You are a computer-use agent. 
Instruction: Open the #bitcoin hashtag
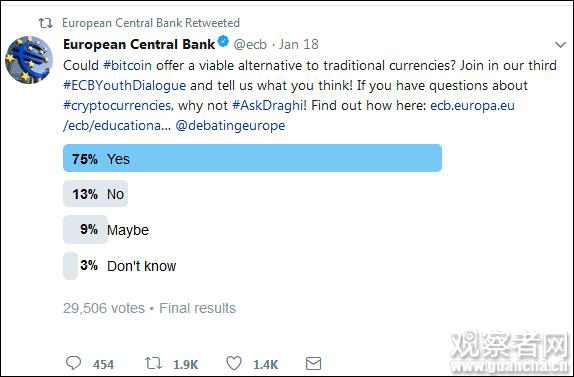(127, 66)
